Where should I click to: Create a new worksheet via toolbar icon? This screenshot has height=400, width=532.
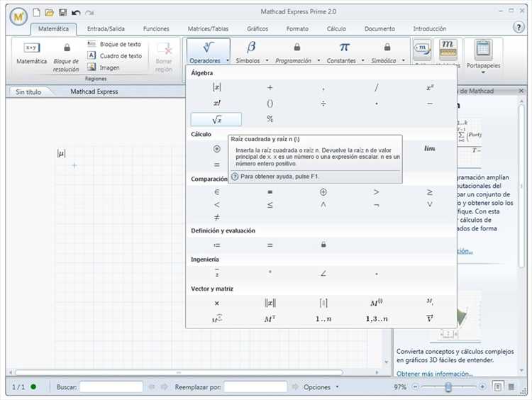pos(36,13)
